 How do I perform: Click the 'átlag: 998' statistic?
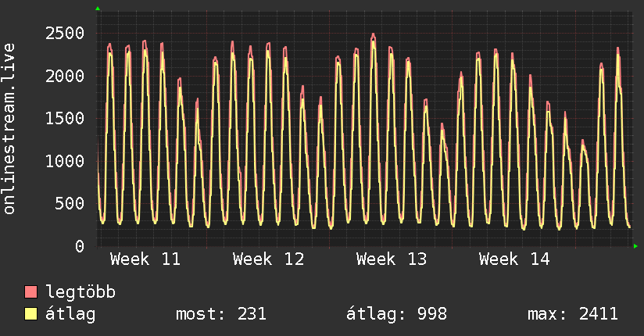point(396,315)
